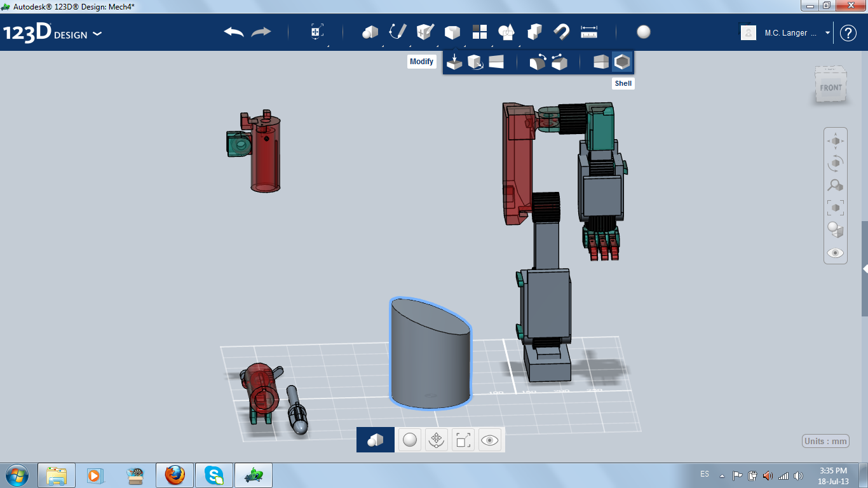Redo the action with the right arrow

261,32
